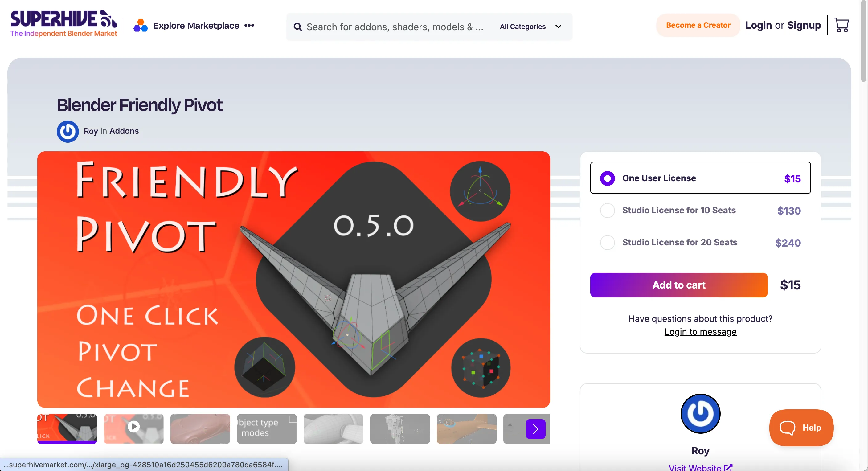This screenshot has width=868, height=471.
Task: Choose the Studio License for 10 Seats
Action: (607, 211)
